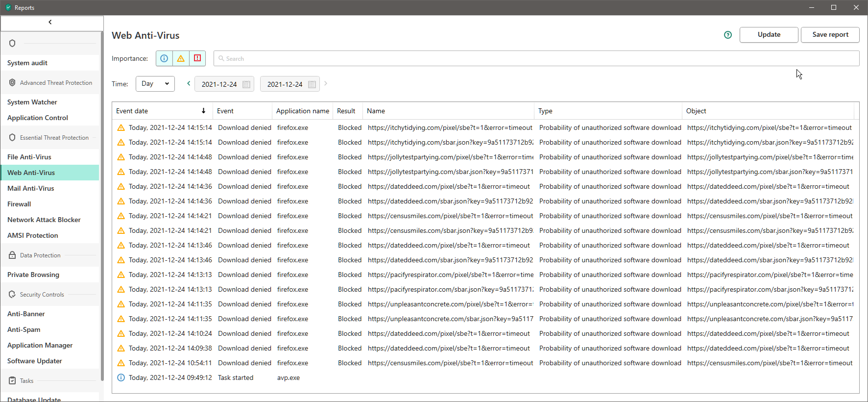
Task: Open the File Anti-Virus report
Action: pyautogui.click(x=29, y=157)
